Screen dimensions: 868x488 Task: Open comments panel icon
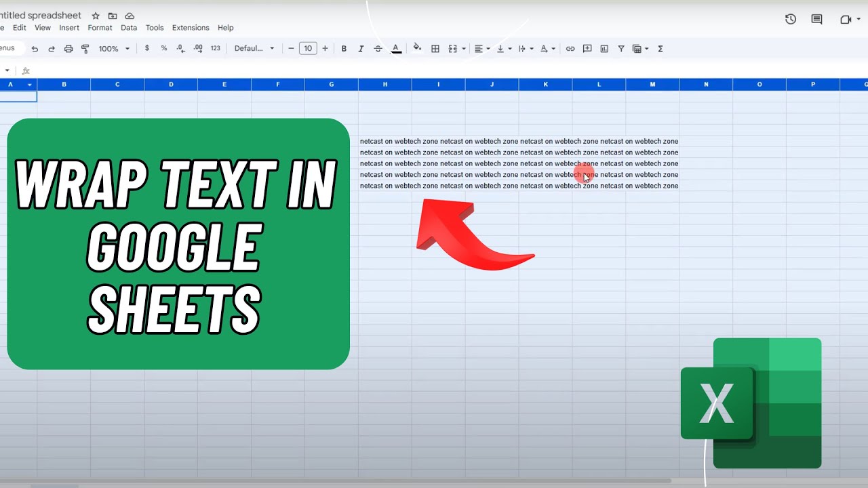[x=816, y=20]
